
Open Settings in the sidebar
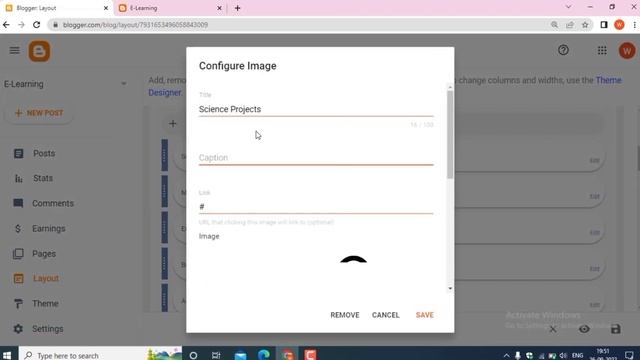(x=48, y=329)
